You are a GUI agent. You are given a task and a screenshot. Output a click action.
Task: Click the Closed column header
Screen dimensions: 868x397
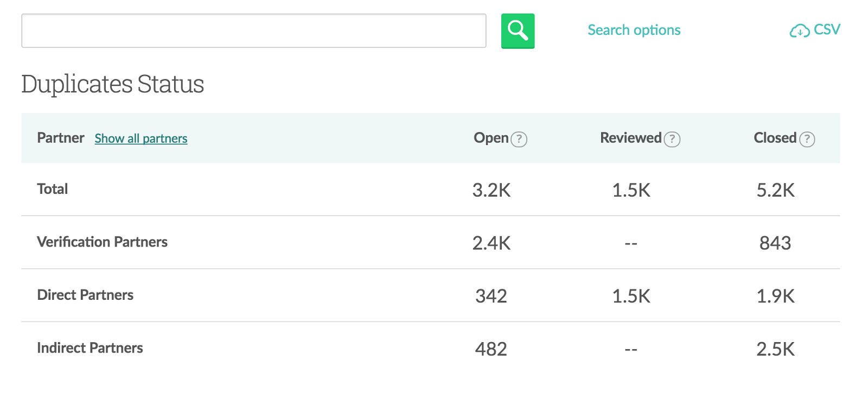(x=775, y=138)
